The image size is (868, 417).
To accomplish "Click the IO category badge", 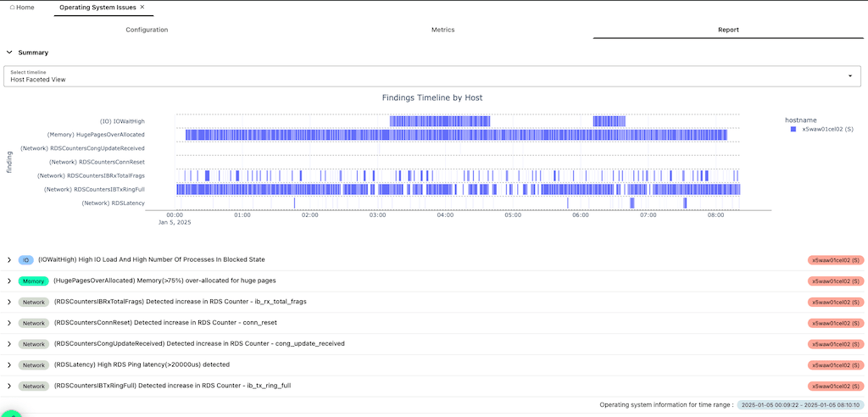I will point(25,259).
